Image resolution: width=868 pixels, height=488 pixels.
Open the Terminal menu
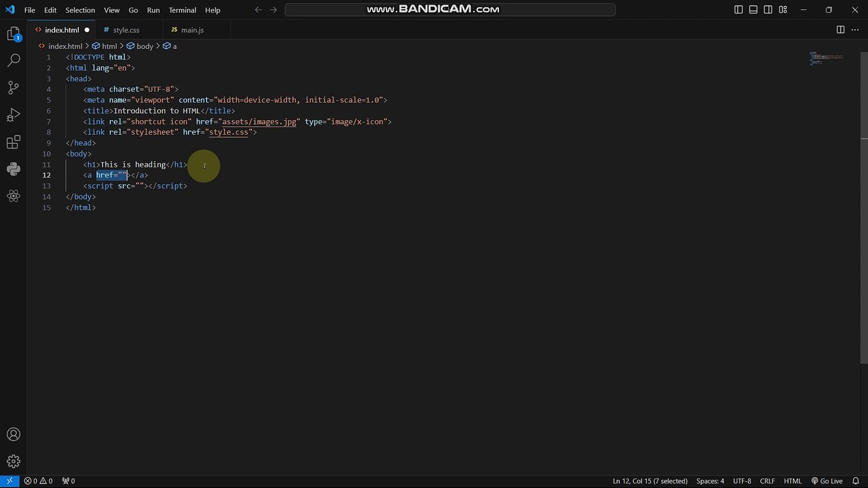coord(182,10)
